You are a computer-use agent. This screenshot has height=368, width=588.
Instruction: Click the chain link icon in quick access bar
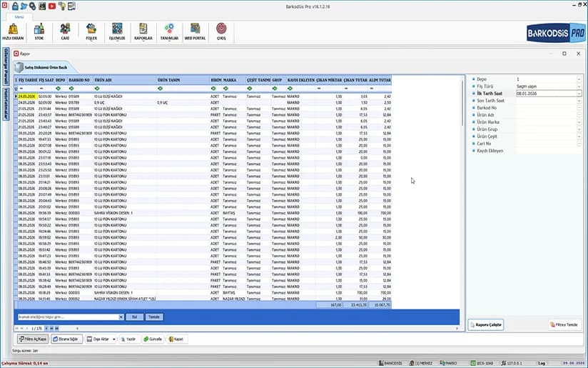[33, 6]
